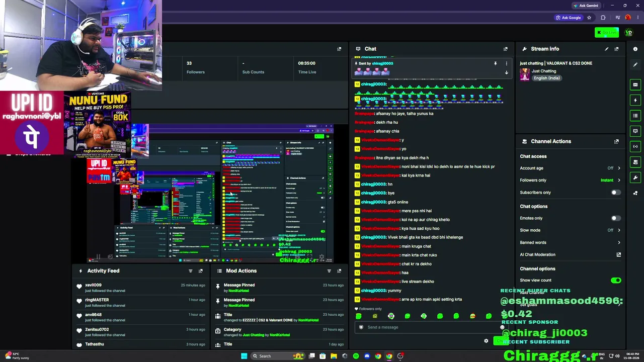Select the English (India) language tag

click(x=547, y=78)
